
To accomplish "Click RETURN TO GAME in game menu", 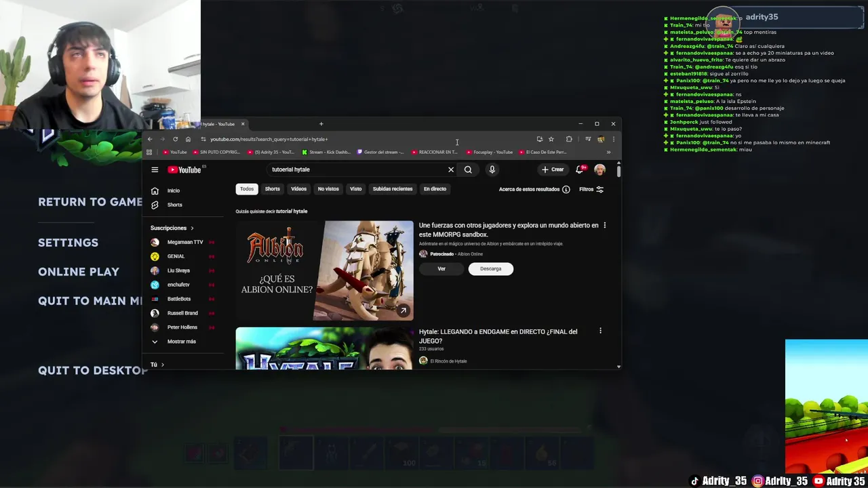I will pos(90,202).
